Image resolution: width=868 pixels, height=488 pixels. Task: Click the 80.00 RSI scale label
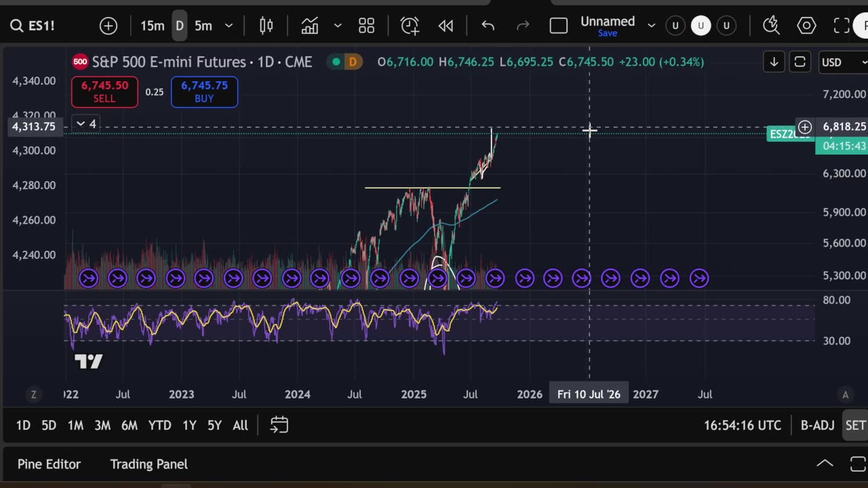pyautogui.click(x=836, y=300)
